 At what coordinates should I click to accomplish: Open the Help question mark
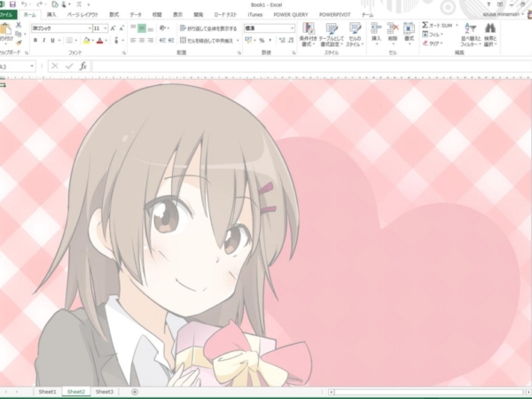tap(489, 4)
